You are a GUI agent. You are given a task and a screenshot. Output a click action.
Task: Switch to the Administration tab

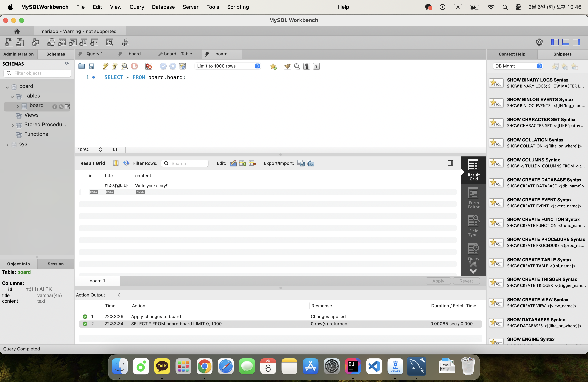click(x=19, y=54)
